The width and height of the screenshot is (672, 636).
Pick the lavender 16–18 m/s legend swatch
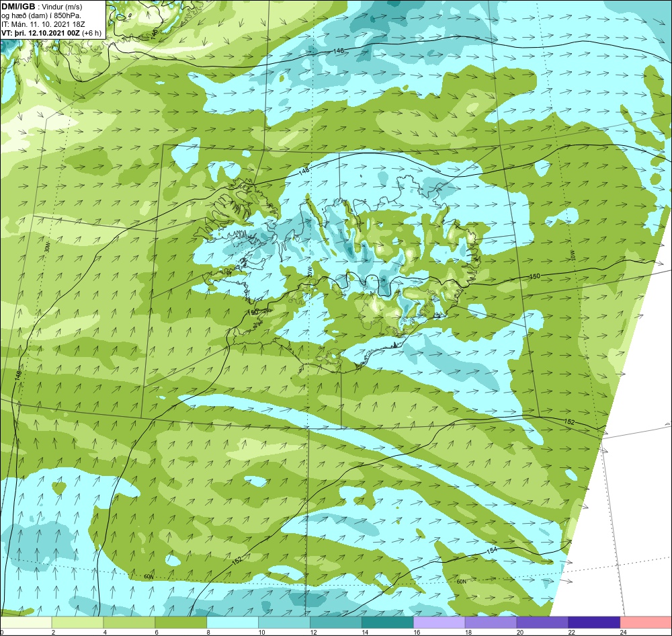tap(439, 623)
